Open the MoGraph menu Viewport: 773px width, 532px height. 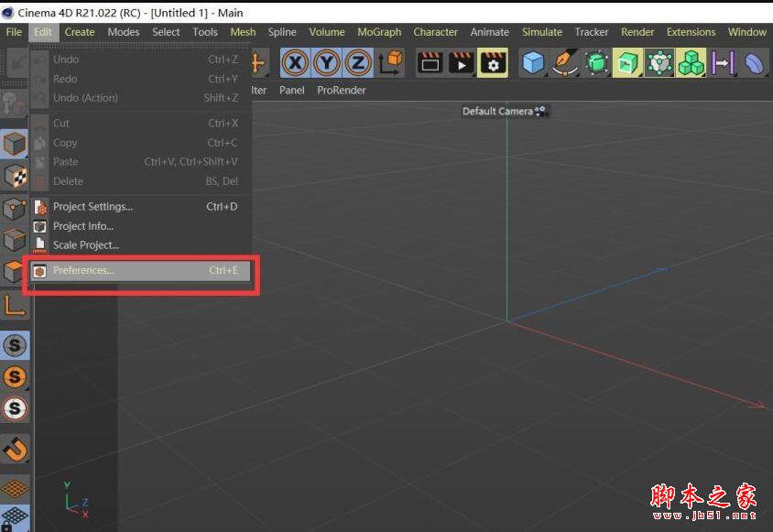(378, 32)
